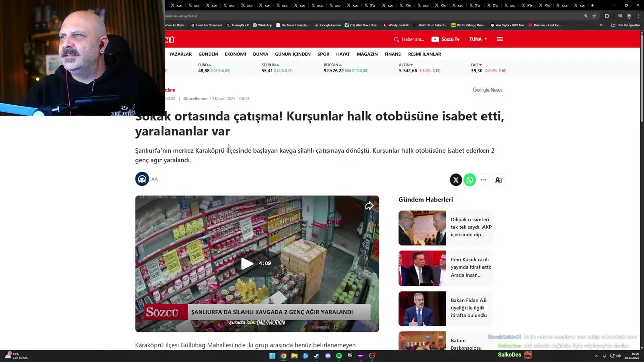Open the 'Livad For Streamers' bookmark
The width and height of the screenshot is (644, 362).
206,25
